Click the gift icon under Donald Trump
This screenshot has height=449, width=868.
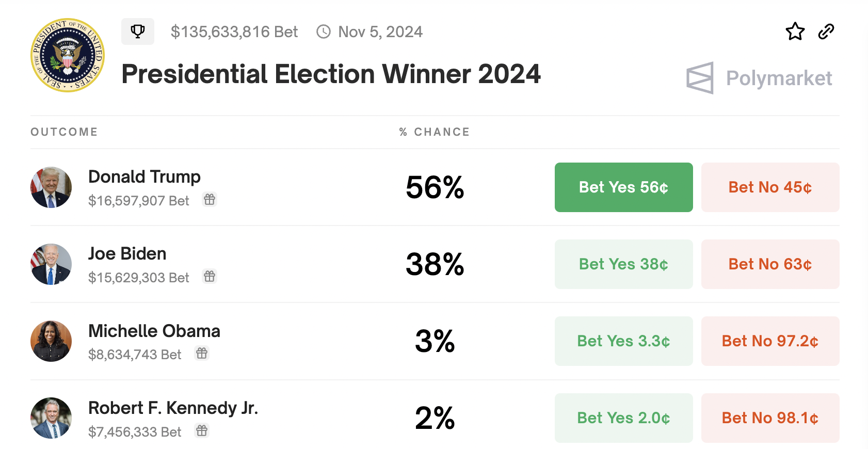(209, 200)
